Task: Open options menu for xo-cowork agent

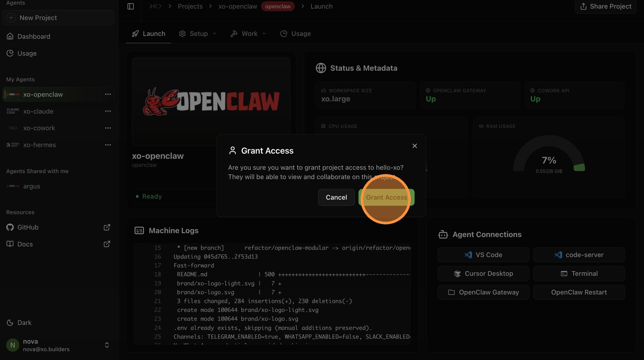Action: [108, 128]
